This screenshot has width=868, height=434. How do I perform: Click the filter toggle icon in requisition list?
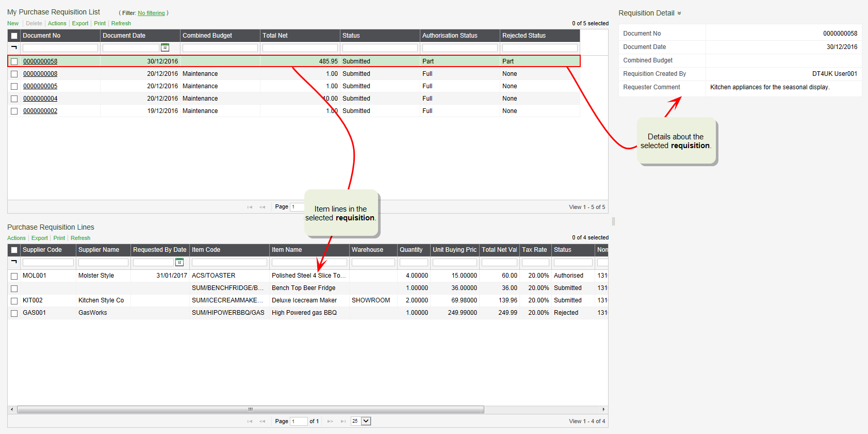(14, 47)
